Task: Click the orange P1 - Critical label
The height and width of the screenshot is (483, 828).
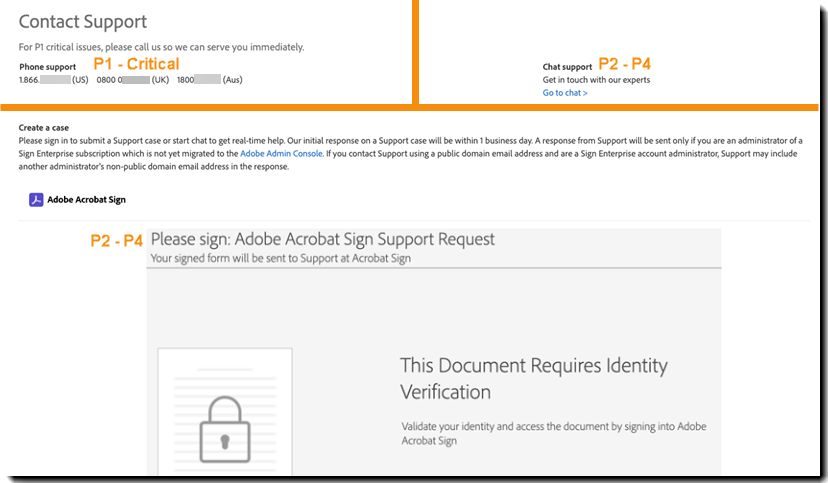Action: point(136,64)
